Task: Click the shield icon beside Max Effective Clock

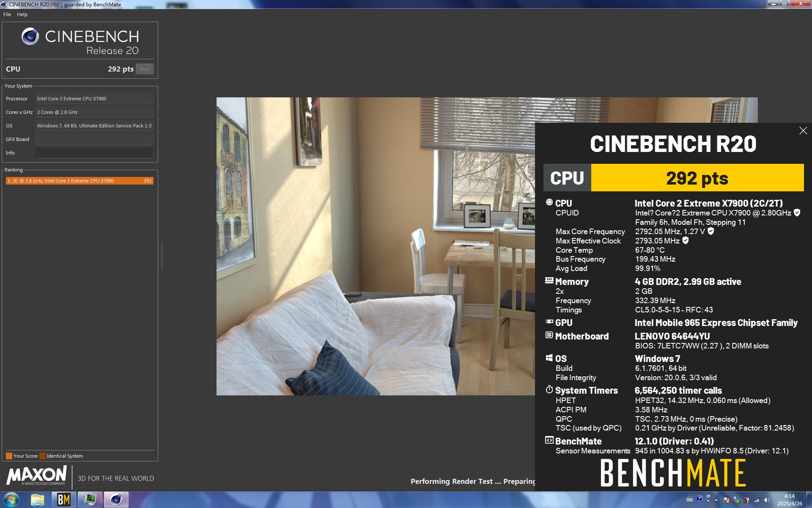Action: 686,240
